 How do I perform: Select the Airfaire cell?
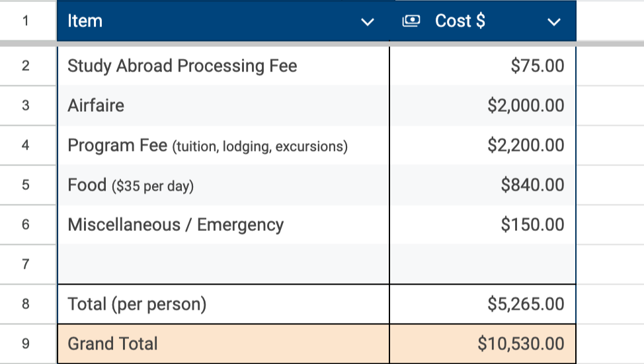96,106
